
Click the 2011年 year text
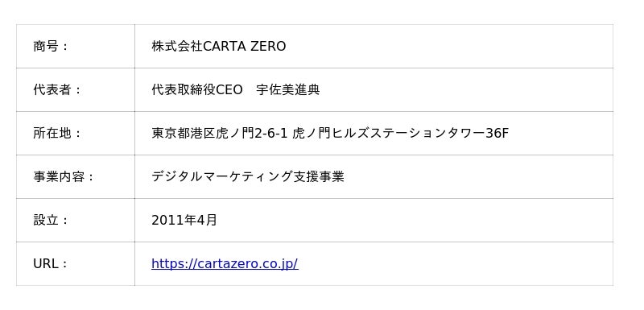tap(173, 221)
